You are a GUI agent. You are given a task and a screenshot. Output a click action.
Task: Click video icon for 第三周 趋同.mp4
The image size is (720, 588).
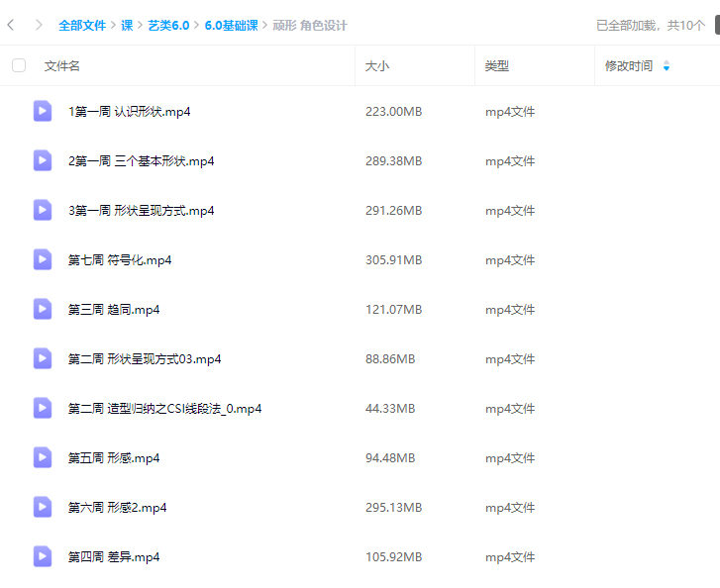pyautogui.click(x=43, y=309)
